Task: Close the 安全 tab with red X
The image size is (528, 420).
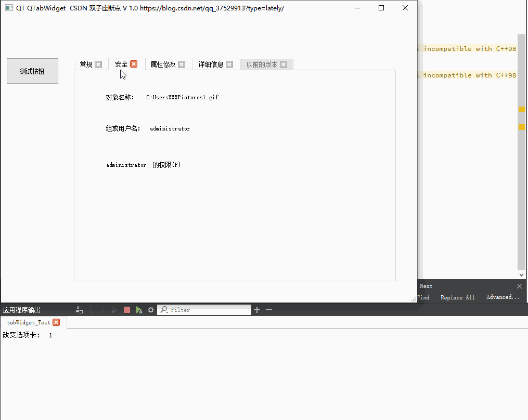Action: (x=134, y=64)
